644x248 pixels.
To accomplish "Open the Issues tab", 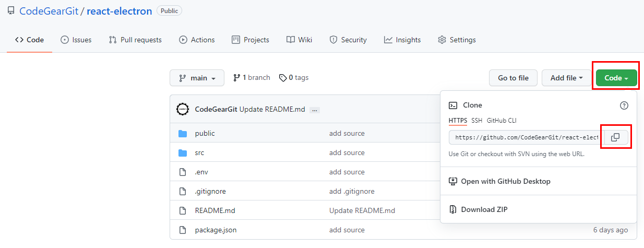I will 76,40.
